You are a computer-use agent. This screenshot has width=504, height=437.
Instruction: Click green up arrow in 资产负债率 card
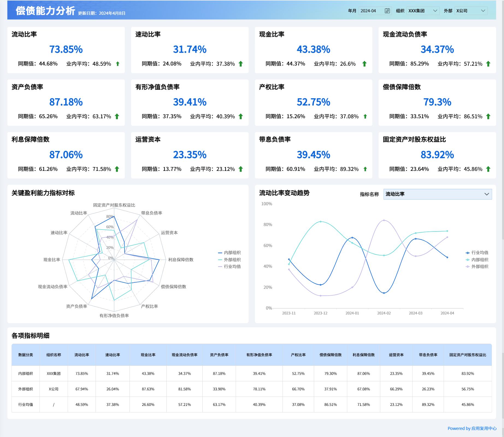tap(117, 117)
